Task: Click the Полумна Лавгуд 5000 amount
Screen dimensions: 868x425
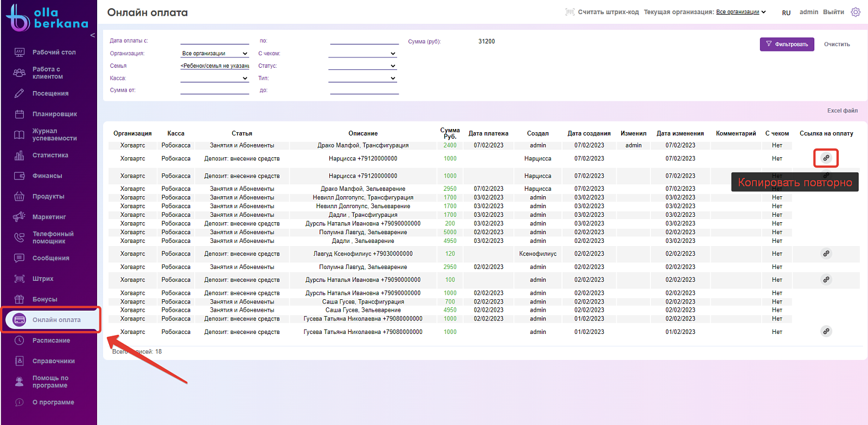Action: coord(450,232)
